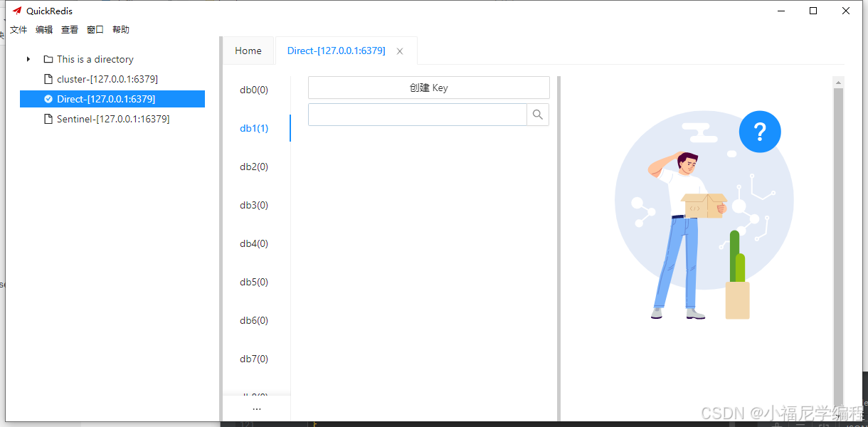The width and height of the screenshot is (868, 427).
Task: Open the 文件 menu
Action: pyautogui.click(x=18, y=29)
